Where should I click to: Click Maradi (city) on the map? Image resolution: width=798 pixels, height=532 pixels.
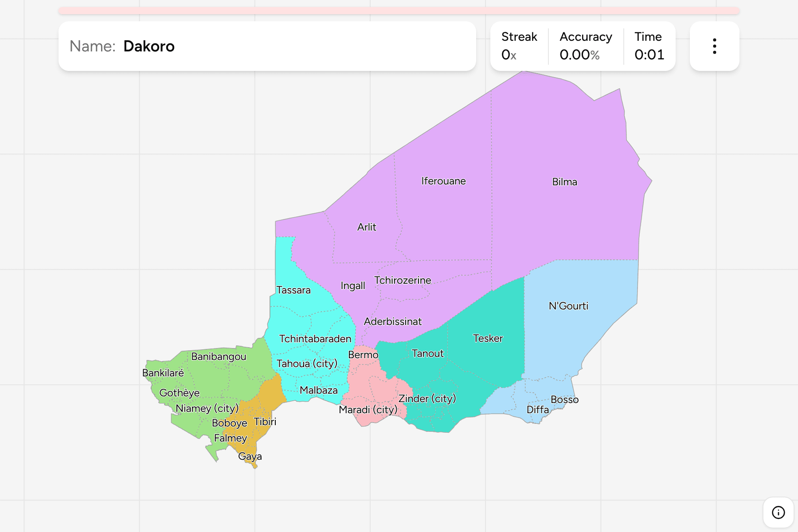(368, 410)
